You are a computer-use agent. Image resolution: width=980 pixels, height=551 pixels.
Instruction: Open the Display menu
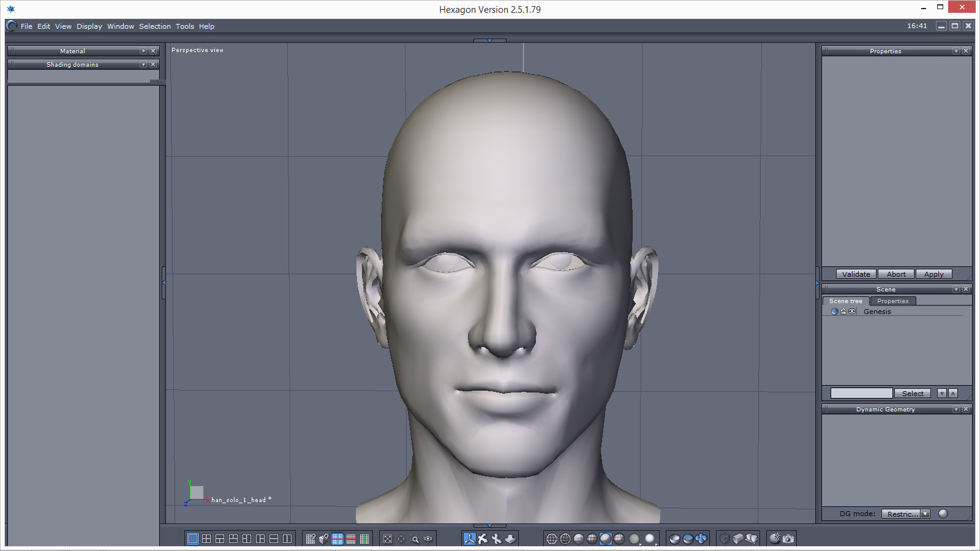coord(89,26)
